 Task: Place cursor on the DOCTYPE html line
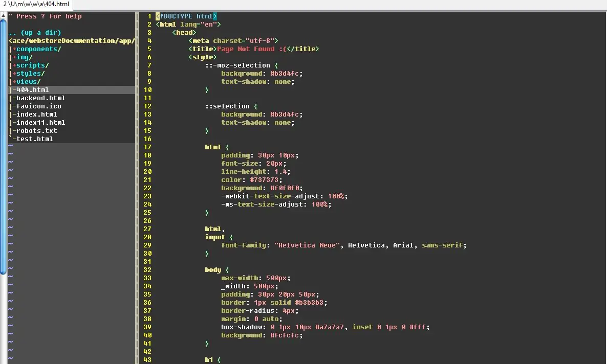coord(186,16)
